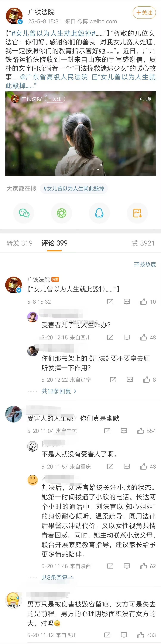Switch to the 转发 319 tab
Image resolution: width=161 pixels, height=644 pixels.
pos(20,243)
